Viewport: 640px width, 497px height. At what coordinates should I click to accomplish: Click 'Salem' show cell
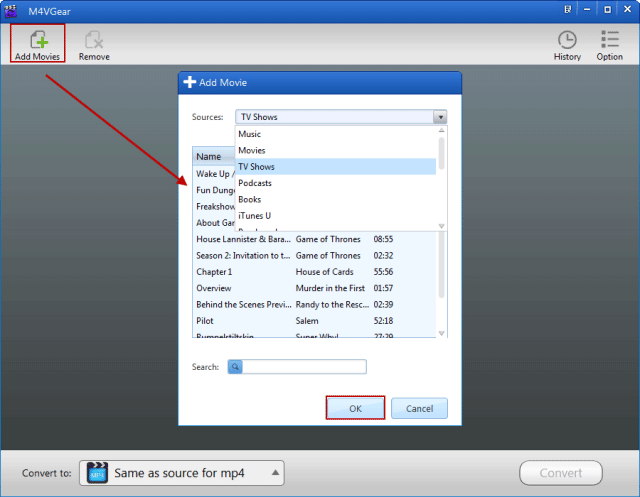tap(307, 321)
